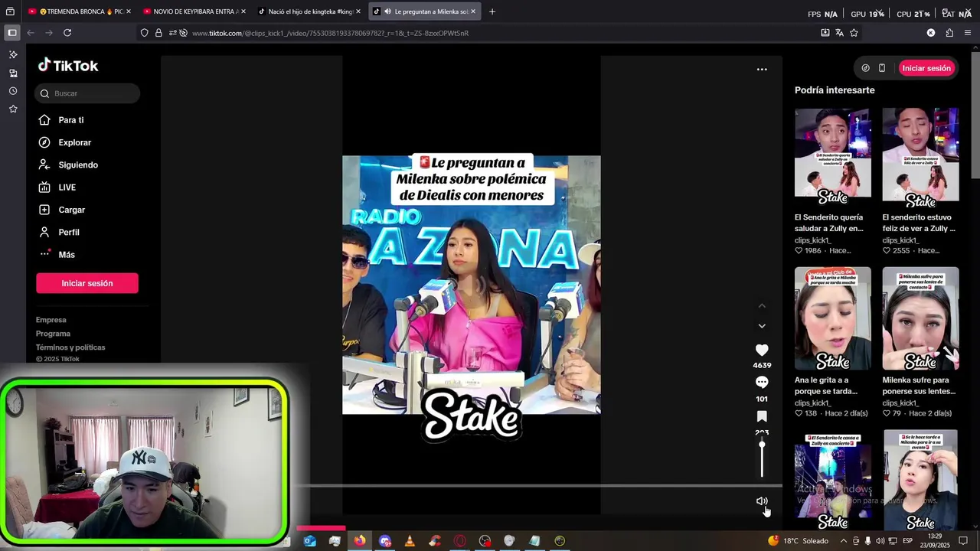Close the TREMENDA BRONCA tab
This screenshot has height=551, width=980.
coord(129,11)
